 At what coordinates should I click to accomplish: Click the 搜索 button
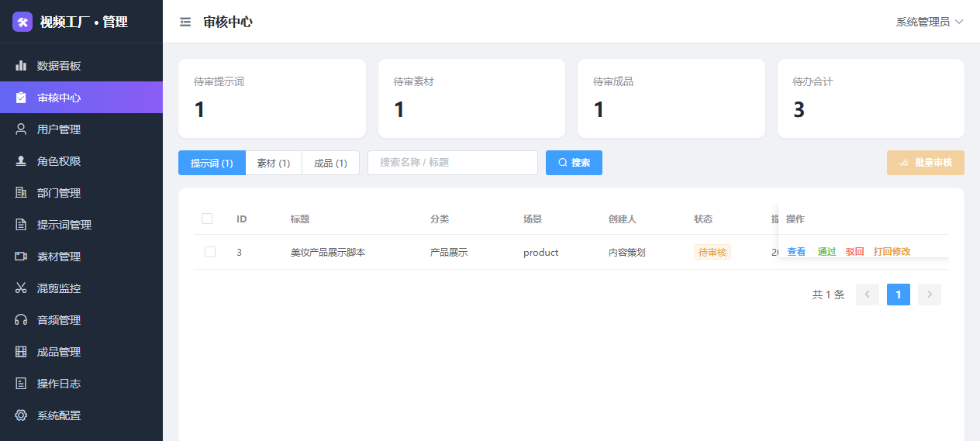tap(574, 163)
